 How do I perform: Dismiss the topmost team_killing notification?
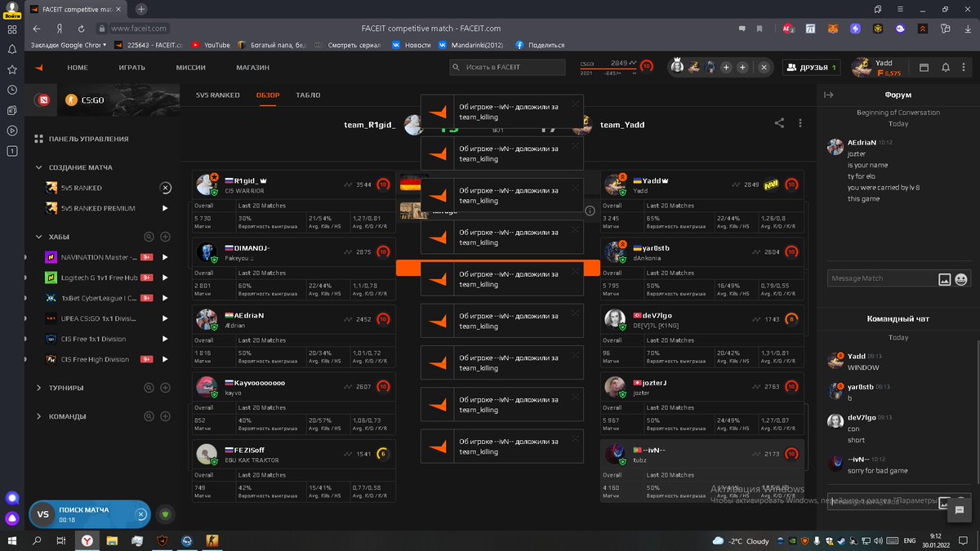pyautogui.click(x=576, y=104)
